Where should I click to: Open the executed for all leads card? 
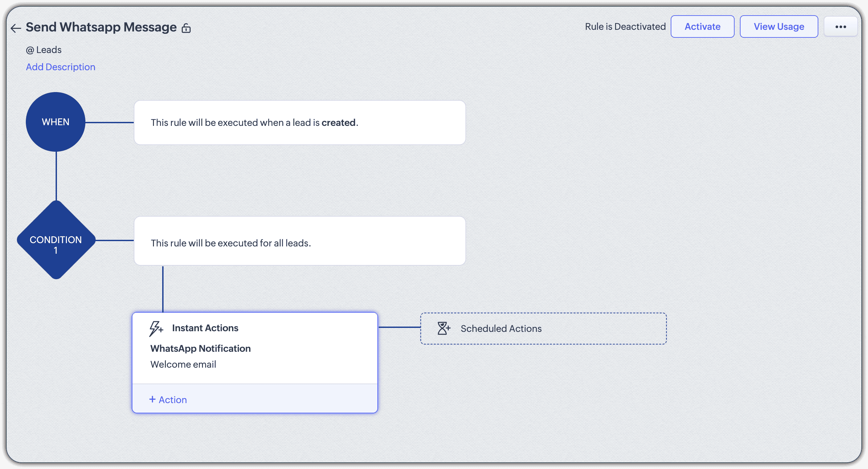point(300,241)
